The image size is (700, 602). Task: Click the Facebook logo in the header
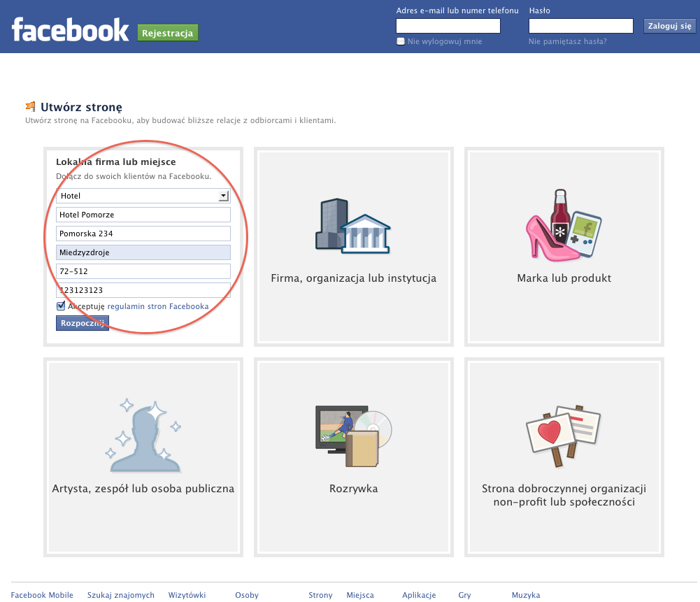point(70,30)
